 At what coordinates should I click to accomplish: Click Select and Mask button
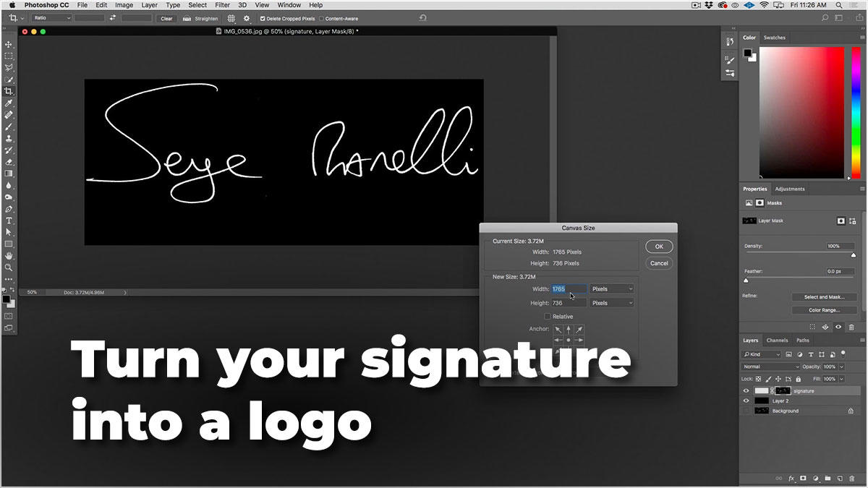click(825, 297)
